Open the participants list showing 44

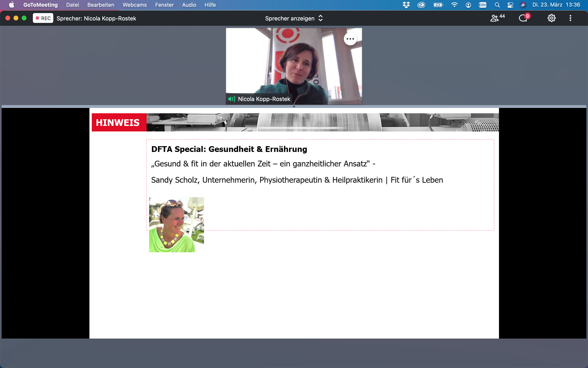click(497, 18)
